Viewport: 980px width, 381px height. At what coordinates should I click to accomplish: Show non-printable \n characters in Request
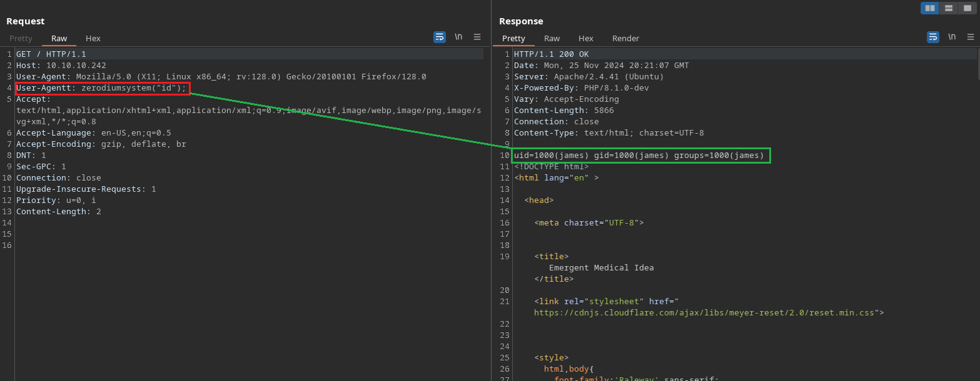(458, 37)
